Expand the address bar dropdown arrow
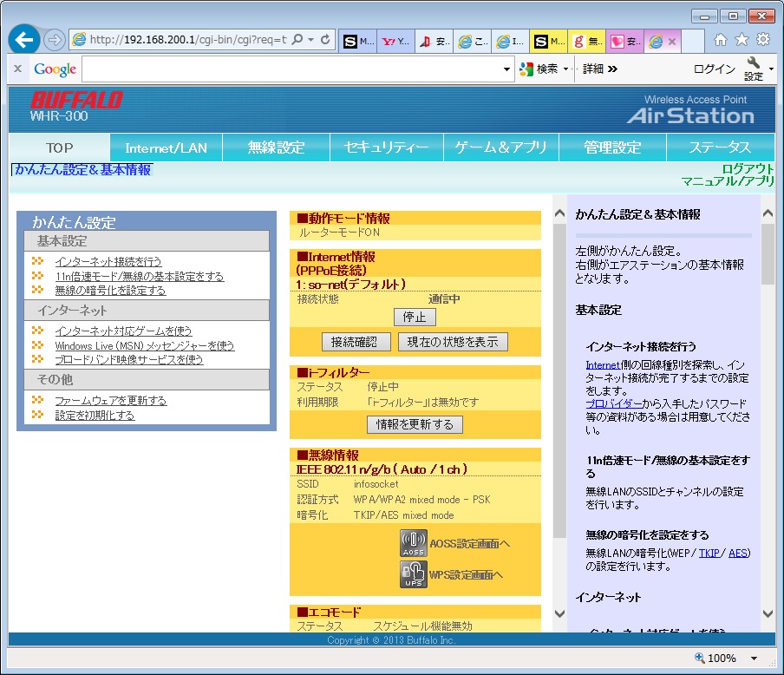The image size is (784, 675). [311, 39]
